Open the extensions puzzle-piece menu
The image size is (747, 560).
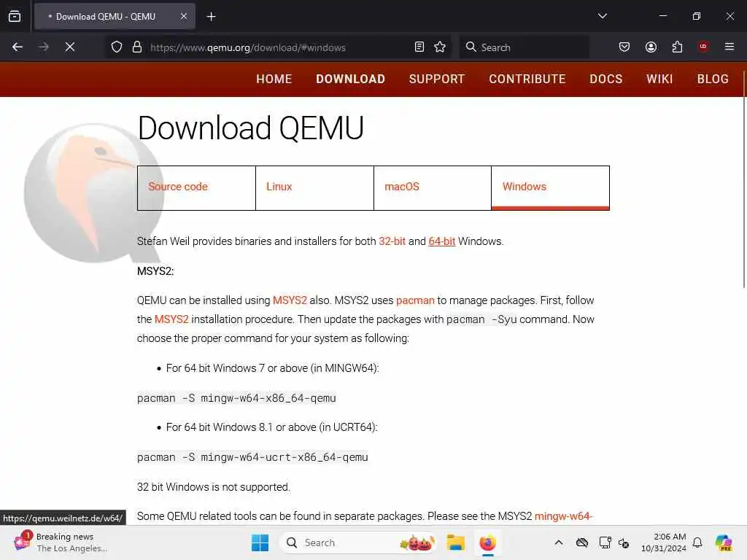point(677,47)
